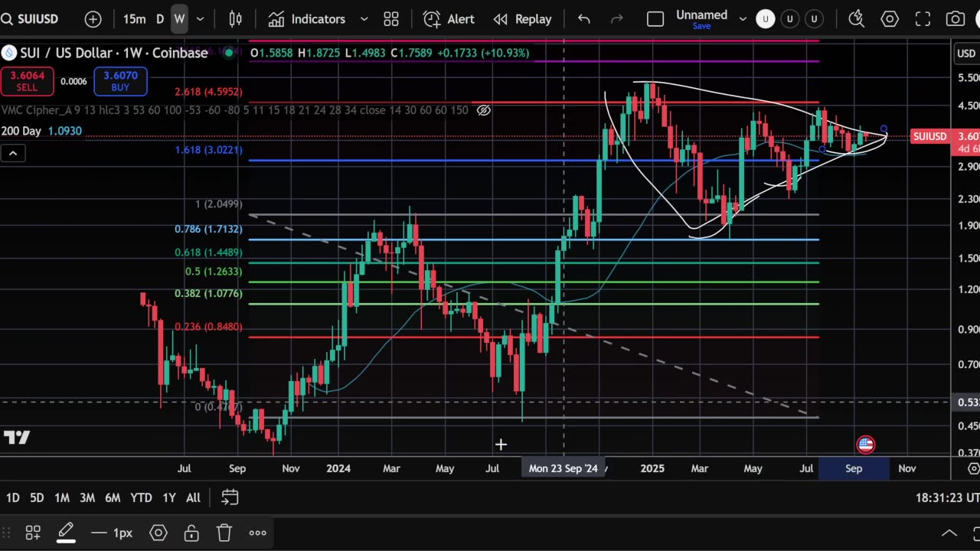Expand the timeframe interval dropdown
This screenshot has height=551, width=980.
click(x=201, y=19)
